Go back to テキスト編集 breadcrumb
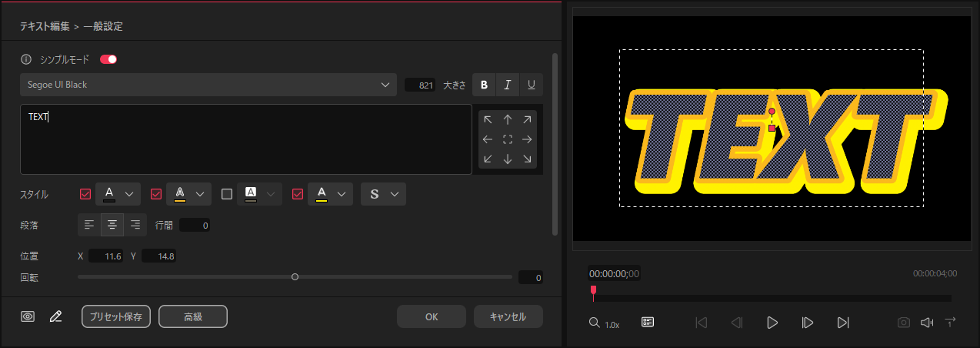Screen dimensions: 980x348 pyautogui.click(x=44, y=26)
